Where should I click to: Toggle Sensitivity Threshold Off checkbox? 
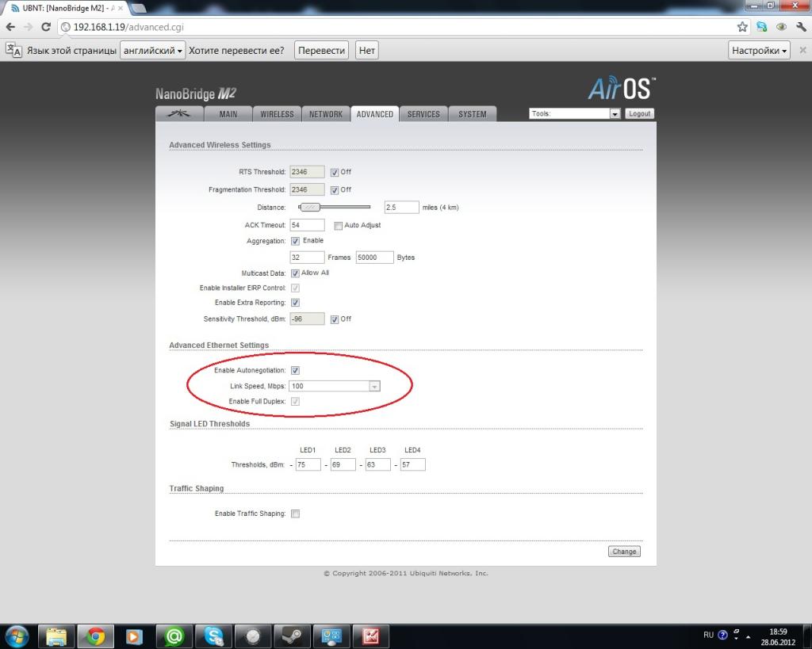coord(335,319)
